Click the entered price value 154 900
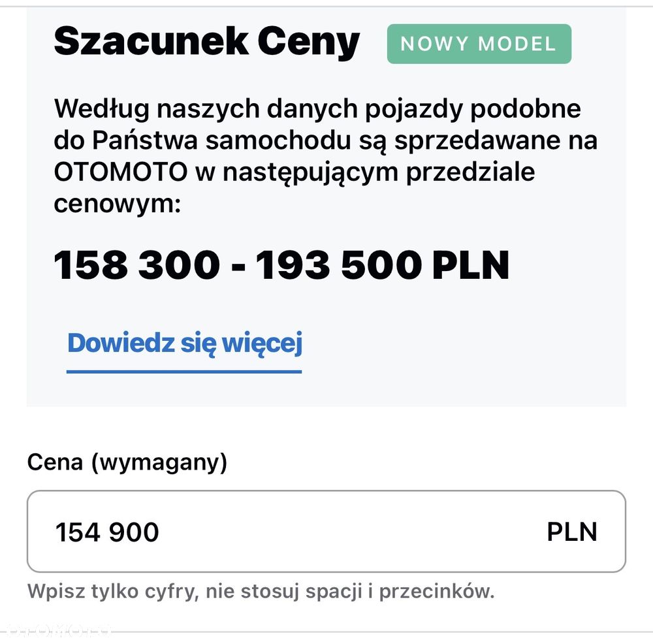Screen dimensions: 653x644 click(107, 532)
